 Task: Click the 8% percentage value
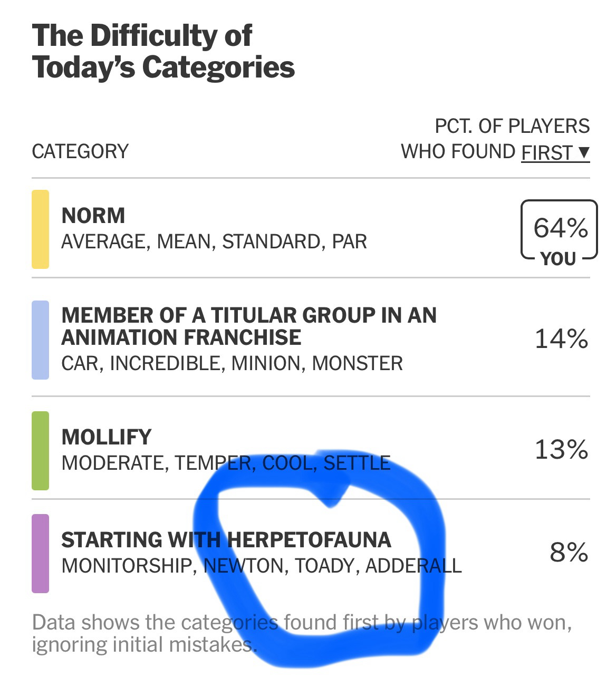pos(569,553)
